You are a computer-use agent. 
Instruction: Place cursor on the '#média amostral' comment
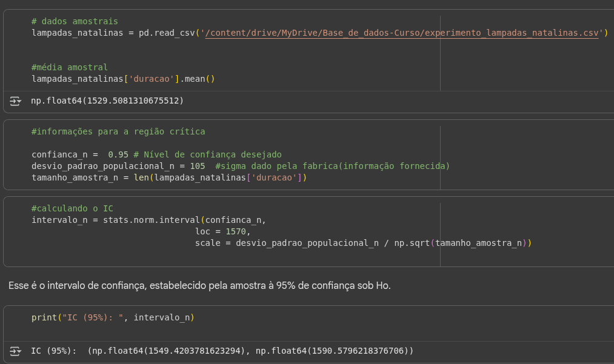(70, 67)
